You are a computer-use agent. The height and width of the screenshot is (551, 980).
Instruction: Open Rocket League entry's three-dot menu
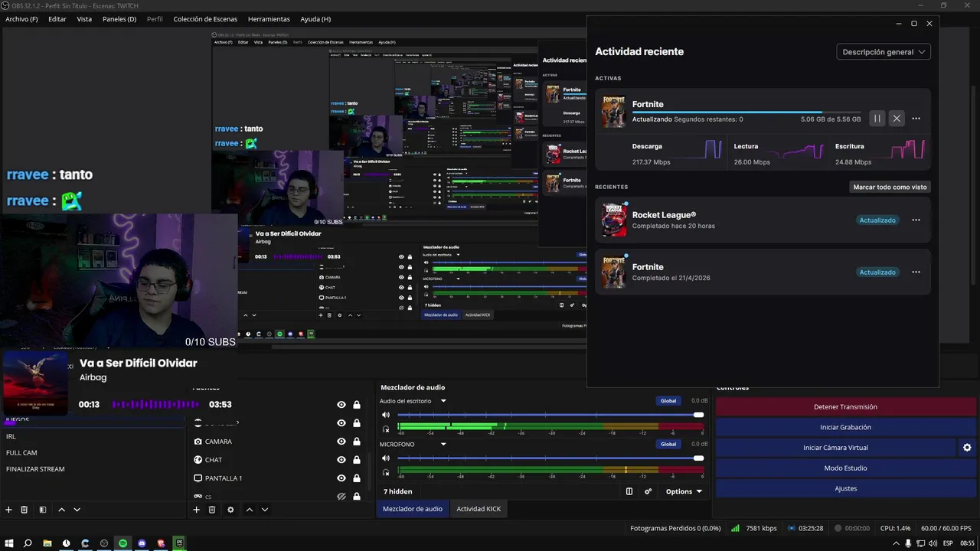916,220
